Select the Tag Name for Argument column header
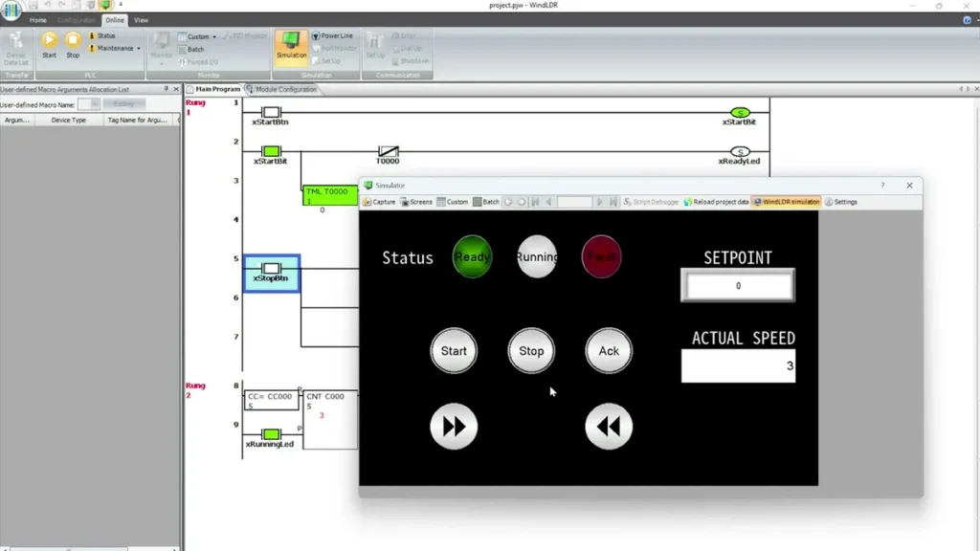 pyautogui.click(x=137, y=120)
